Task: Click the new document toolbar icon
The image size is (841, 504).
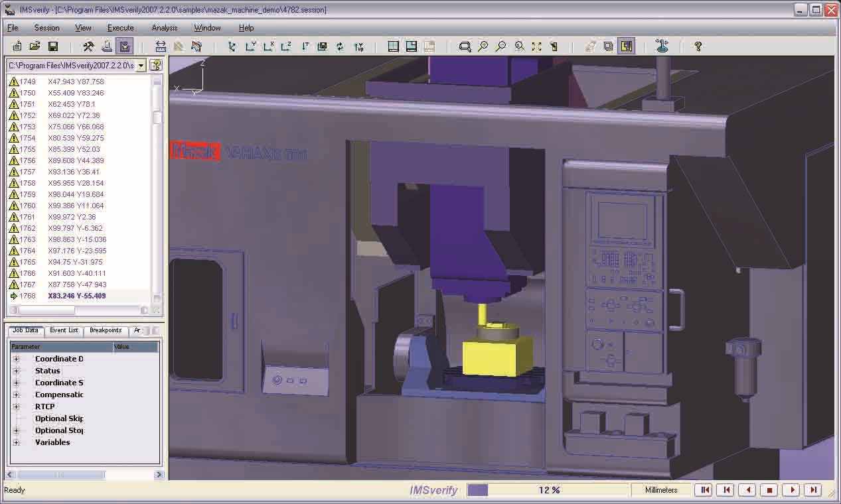Action: (17, 46)
